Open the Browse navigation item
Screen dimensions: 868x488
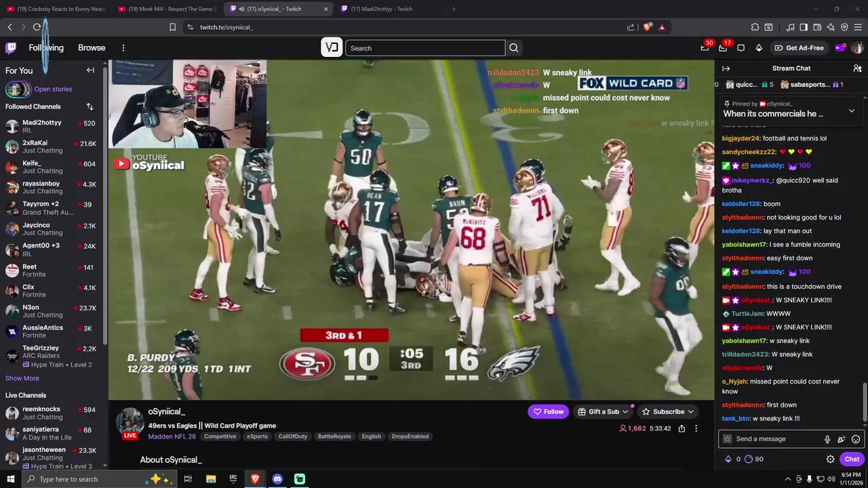coord(92,48)
